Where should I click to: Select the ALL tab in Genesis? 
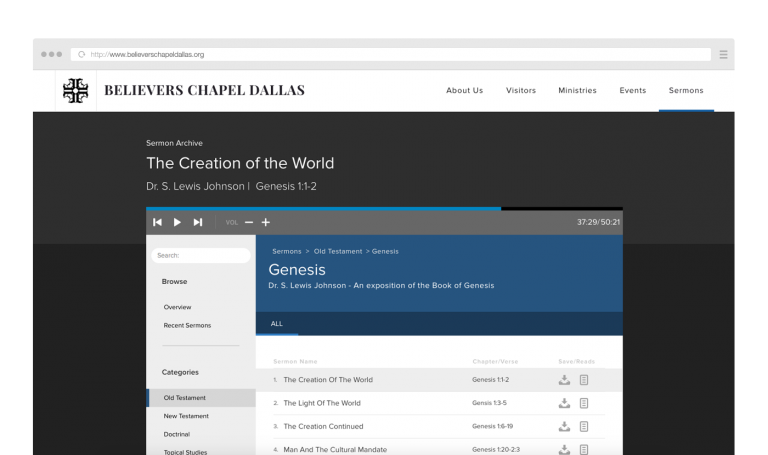point(277,324)
